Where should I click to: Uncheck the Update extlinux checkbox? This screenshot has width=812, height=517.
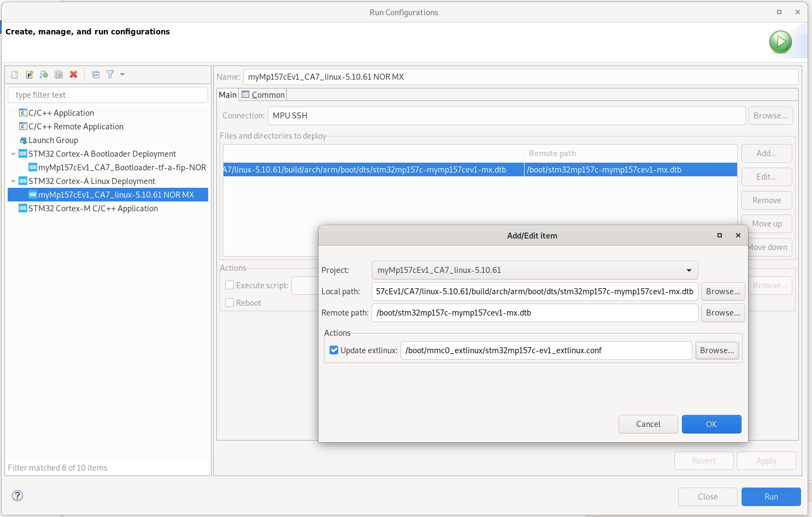(x=334, y=350)
